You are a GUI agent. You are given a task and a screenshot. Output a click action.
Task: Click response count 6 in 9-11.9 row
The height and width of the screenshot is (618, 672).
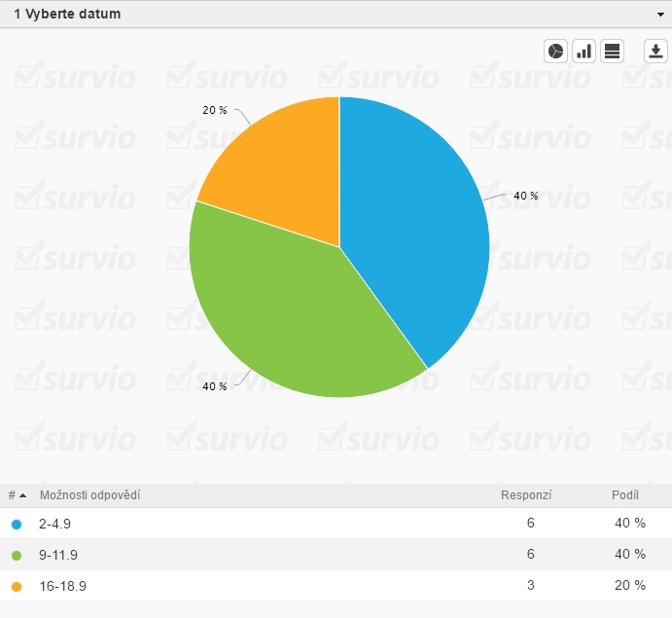pos(531,554)
